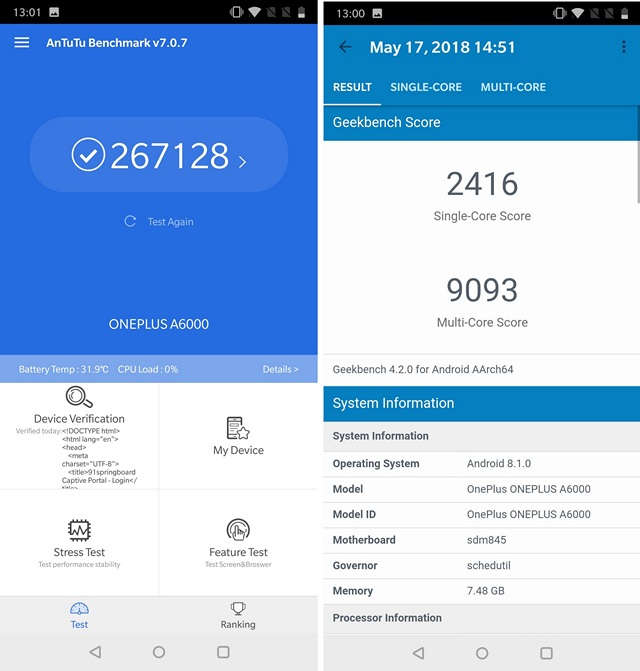Image resolution: width=640 pixels, height=671 pixels.
Task: Click the 9093 multi-core score
Action: tap(482, 290)
